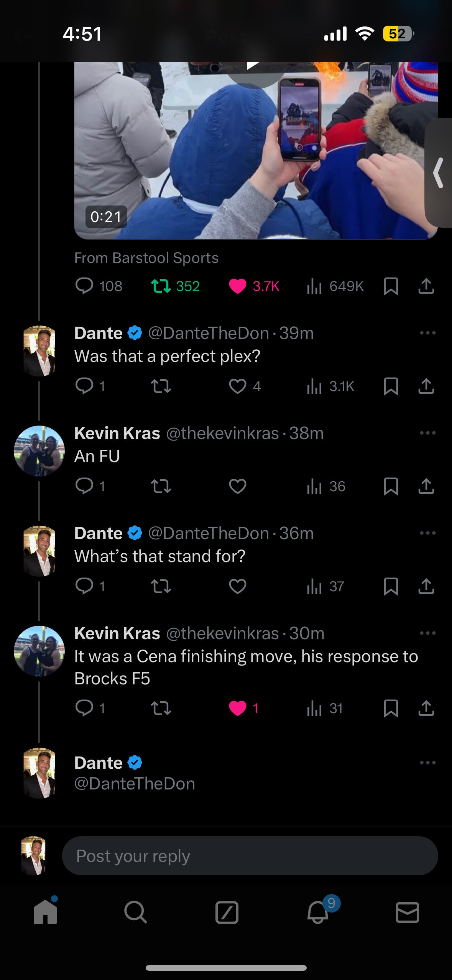Expand the side drawer chevron handle

click(x=439, y=173)
